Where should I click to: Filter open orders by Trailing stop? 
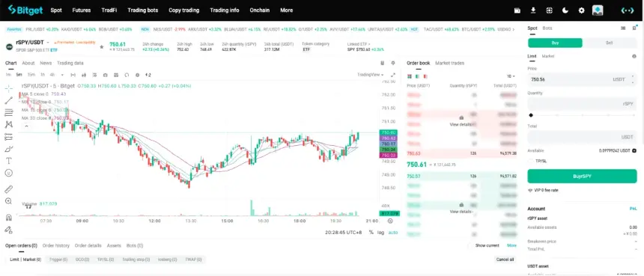(136, 260)
